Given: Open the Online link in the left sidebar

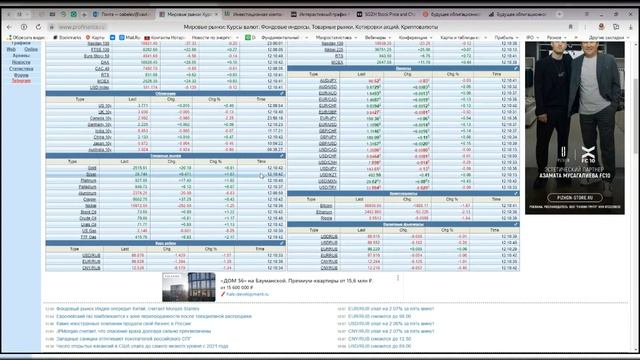Looking at the screenshot, I should 31,49.
